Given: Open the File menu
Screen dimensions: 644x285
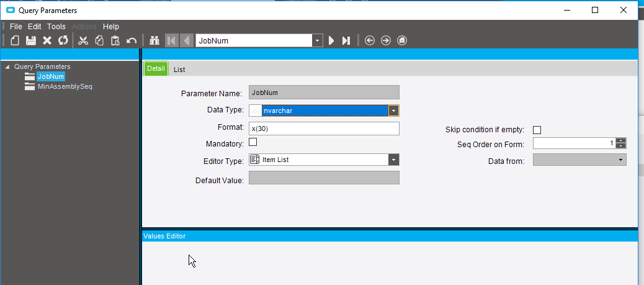Looking at the screenshot, I should 16,27.
